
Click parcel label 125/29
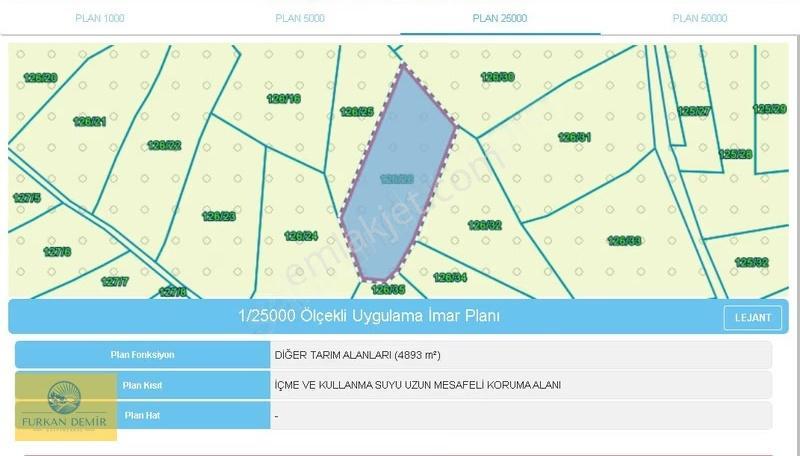pyautogui.click(x=769, y=109)
